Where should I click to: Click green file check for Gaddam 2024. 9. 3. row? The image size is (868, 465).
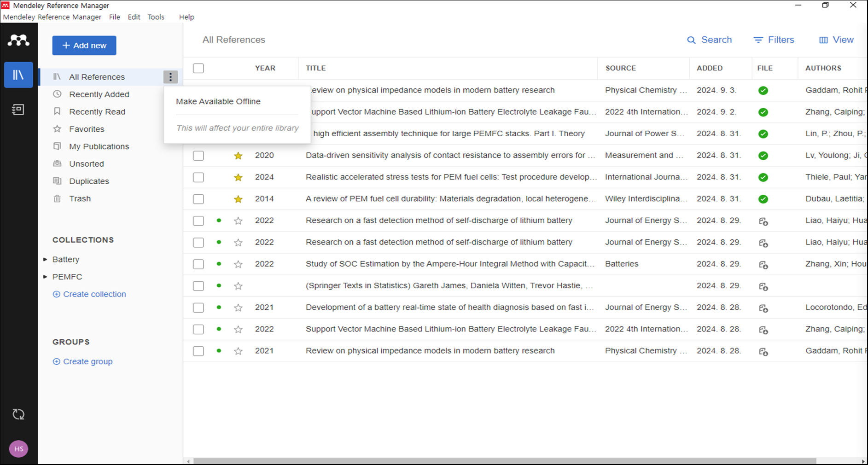click(x=763, y=91)
